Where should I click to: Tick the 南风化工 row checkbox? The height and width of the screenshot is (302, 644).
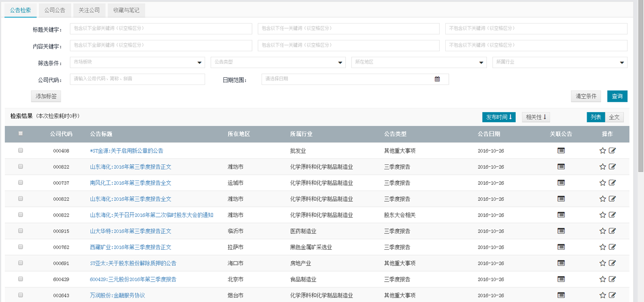tap(20, 183)
